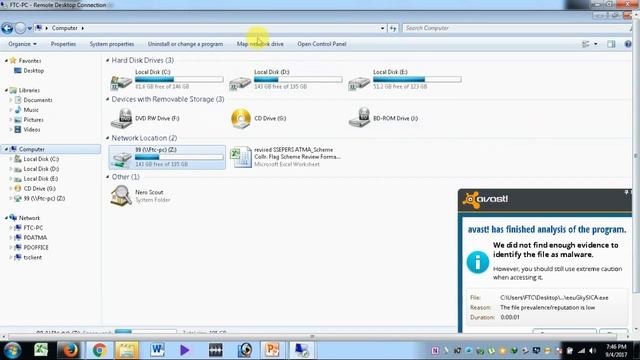Click the Local Disk (E:) usage bar
640x360 pixels.
[x=417, y=79]
